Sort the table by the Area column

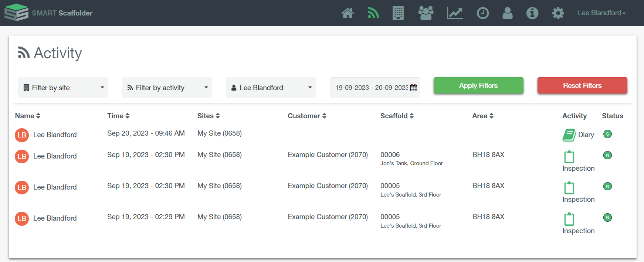(483, 116)
